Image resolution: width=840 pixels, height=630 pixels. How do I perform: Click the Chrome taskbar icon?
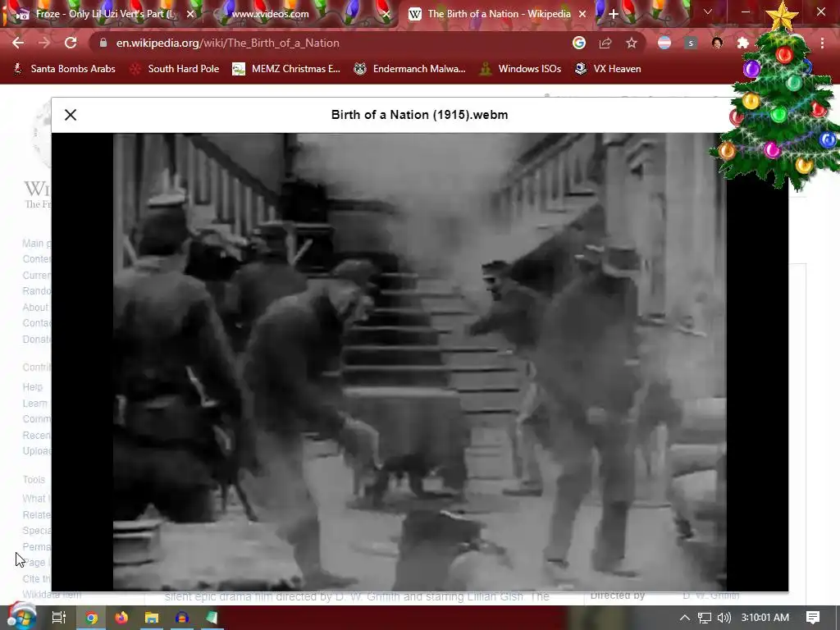point(92,618)
